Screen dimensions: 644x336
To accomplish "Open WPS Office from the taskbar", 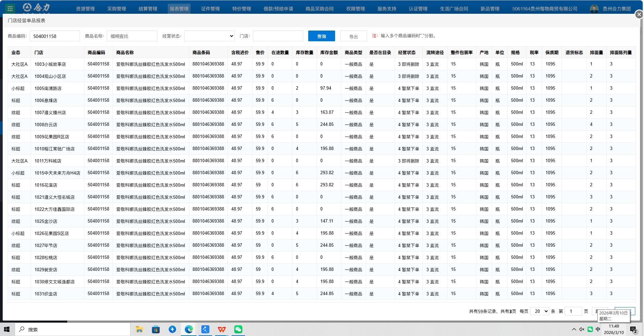I will [x=222, y=329].
